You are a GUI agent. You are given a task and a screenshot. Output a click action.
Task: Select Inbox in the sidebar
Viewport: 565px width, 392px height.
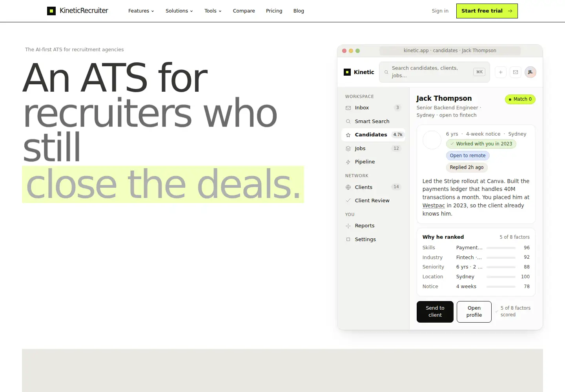coord(373,108)
